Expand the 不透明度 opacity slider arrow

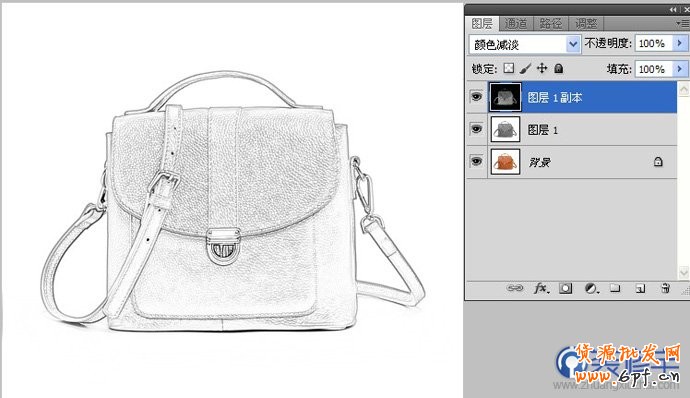(680, 43)
